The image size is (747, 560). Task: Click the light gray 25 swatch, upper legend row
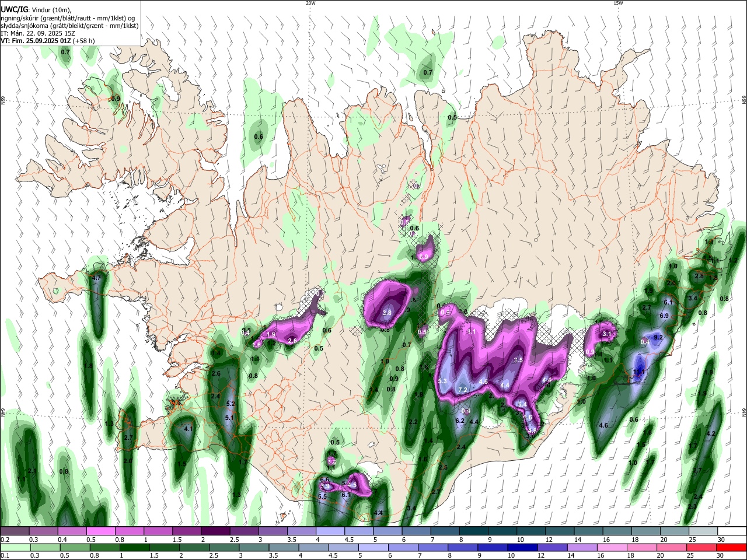[703, 531]
